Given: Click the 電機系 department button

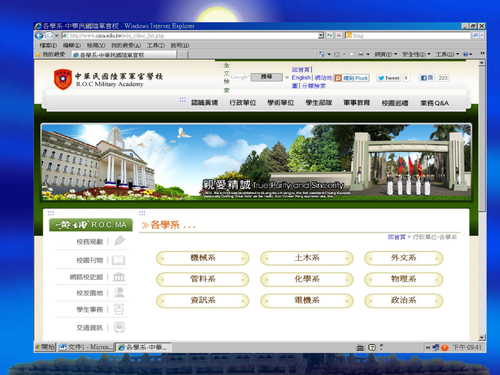Looking at the screenshot, I should tap(307, 301).
